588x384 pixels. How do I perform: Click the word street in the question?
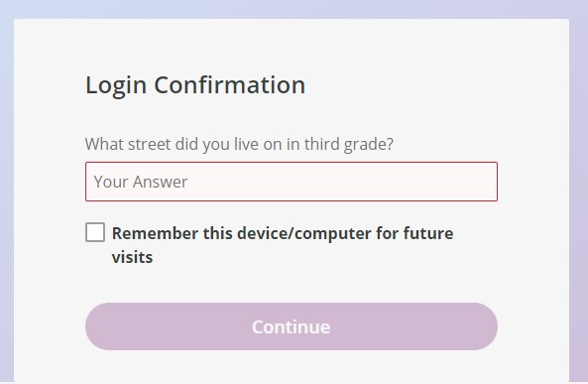tap(150, 144)
